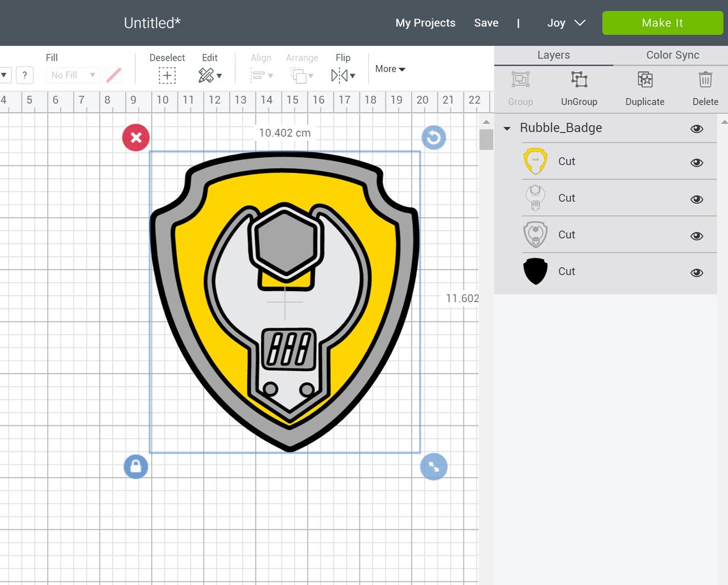
Task: Click the Rubble badge image on canvas
Action: click(285, 301)
